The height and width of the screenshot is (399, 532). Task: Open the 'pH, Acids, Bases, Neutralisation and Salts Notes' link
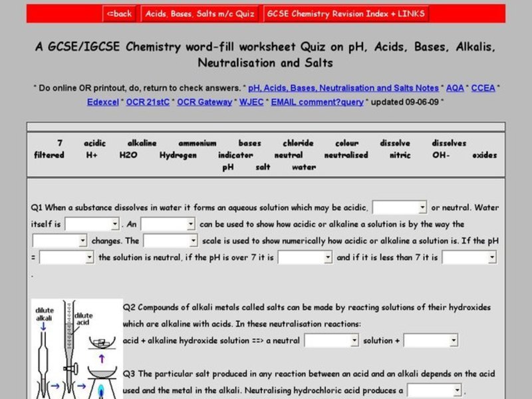tap(341, 87)
